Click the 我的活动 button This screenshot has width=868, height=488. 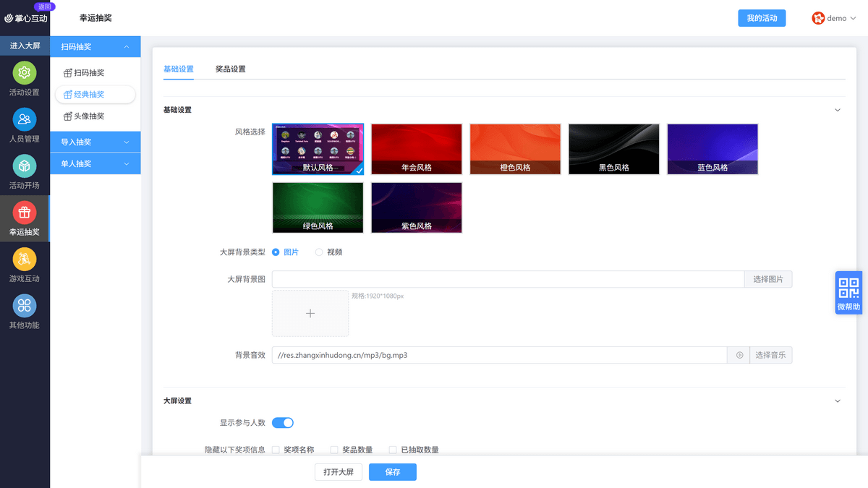[x=762, y=18]
